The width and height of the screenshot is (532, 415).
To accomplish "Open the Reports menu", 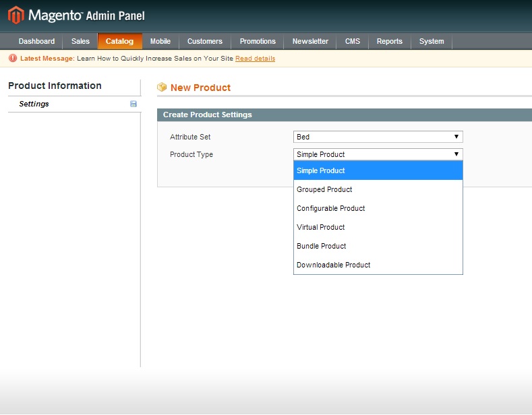I will click(x=389, y=41).
